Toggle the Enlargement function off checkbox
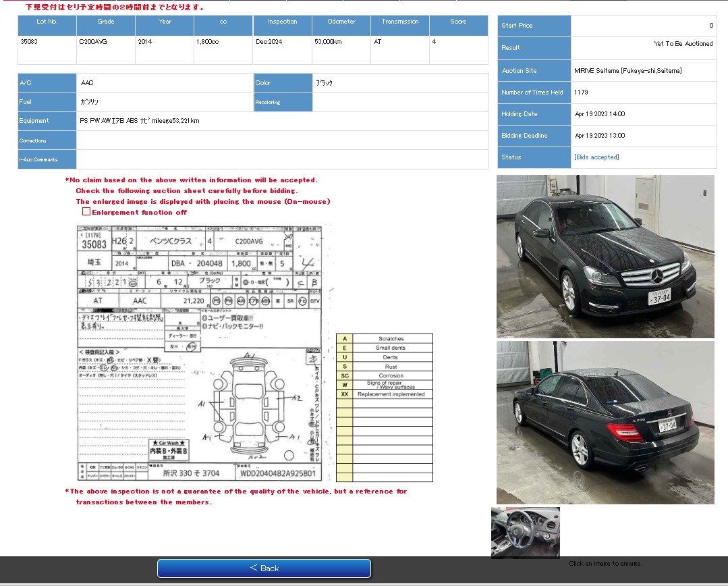Screen dimensions: 728x586 click(x=86, y=211)
